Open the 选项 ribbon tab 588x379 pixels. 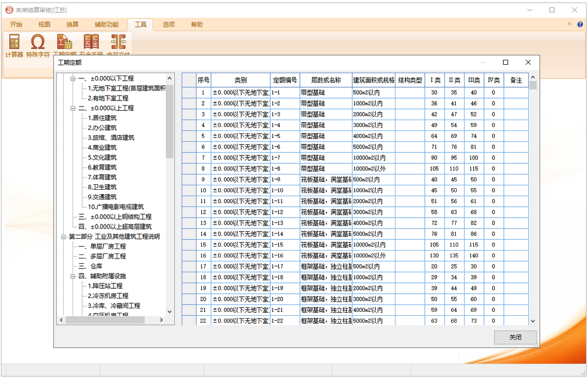169,25
